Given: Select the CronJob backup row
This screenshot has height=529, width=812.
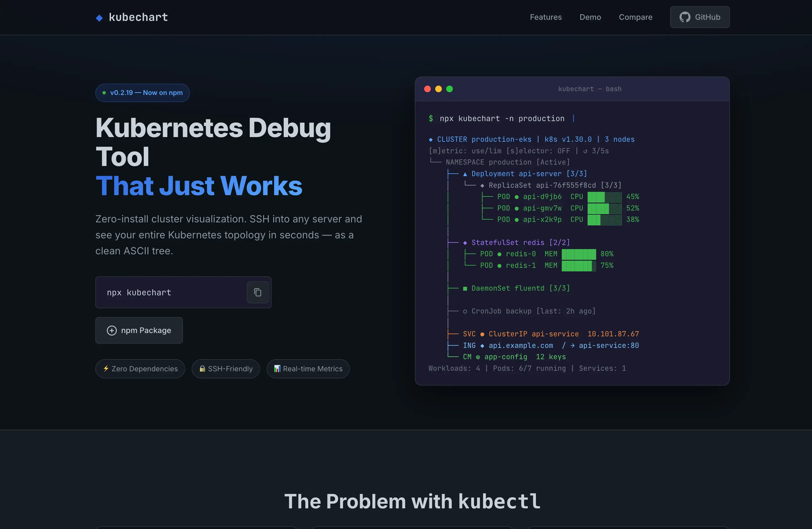Looking at the screenshot, I should point(521,311).
